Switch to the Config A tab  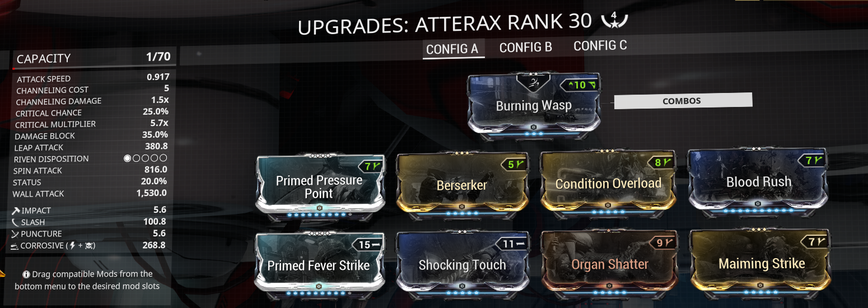pos(452,49)
